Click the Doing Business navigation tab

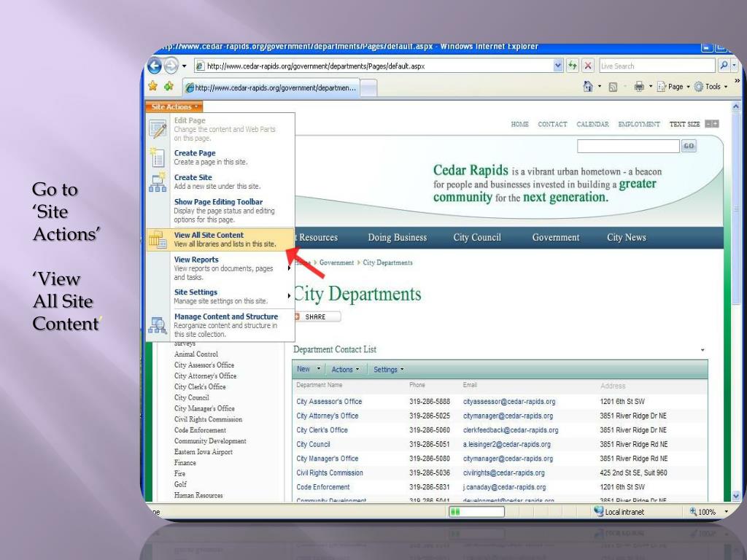398,238
